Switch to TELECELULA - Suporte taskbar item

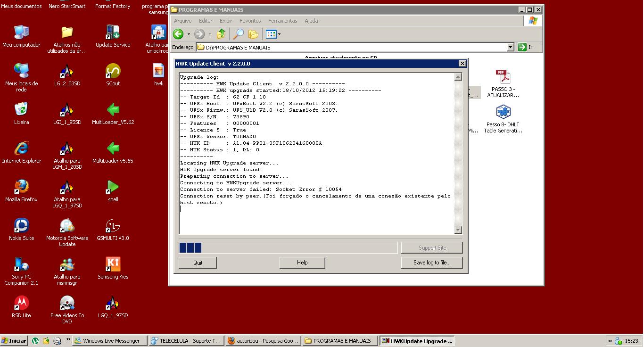click(x=186, y=341)
